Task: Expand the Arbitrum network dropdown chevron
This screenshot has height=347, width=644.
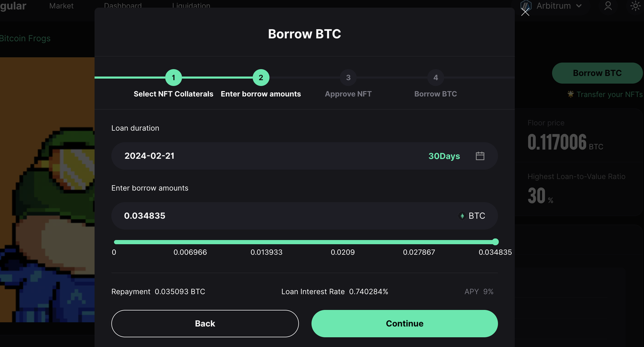Action: click(579, 6)
